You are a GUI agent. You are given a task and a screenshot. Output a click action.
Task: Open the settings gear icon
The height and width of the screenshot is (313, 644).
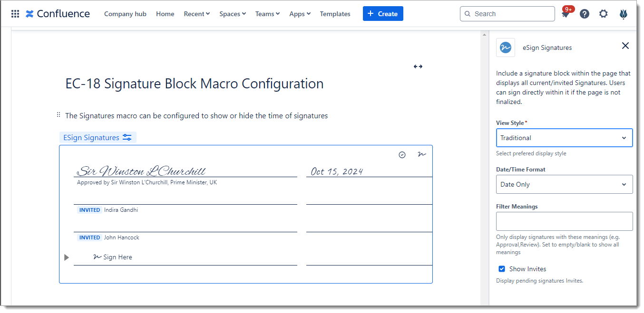(604, 14)
